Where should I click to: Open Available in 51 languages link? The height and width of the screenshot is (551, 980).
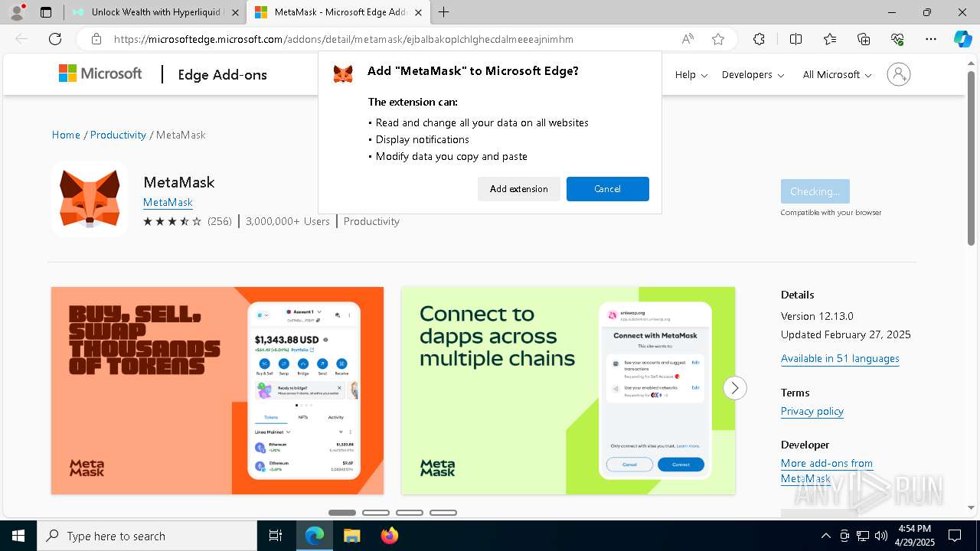[840, 358]
